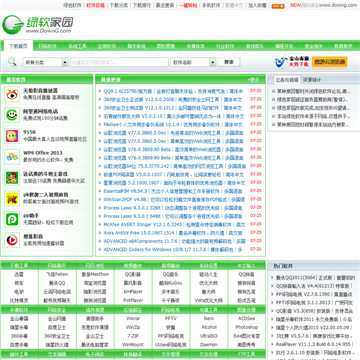Viewport: 360px width, 360px height.
Task: Click 7-ZIP in the compression list
Action: 133,336
